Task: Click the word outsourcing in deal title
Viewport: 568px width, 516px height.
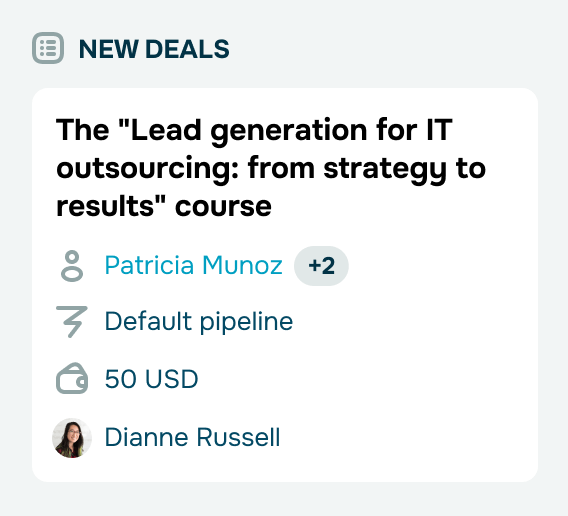Action: pos(147,169)
